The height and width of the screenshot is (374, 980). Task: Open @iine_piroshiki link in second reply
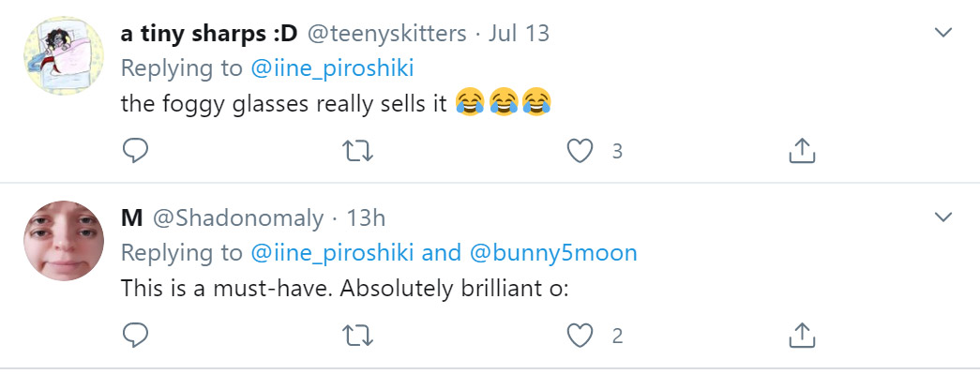click(x=332, y=253)
